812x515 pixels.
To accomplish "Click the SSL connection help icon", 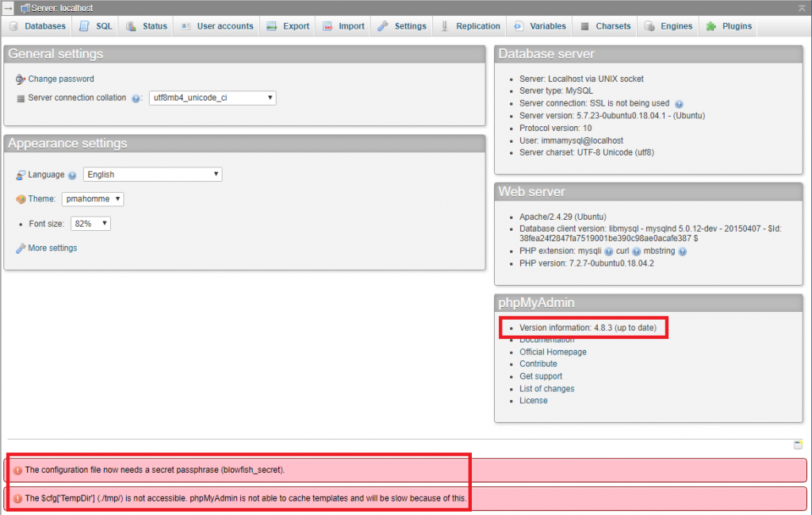I will coord(680,103).
